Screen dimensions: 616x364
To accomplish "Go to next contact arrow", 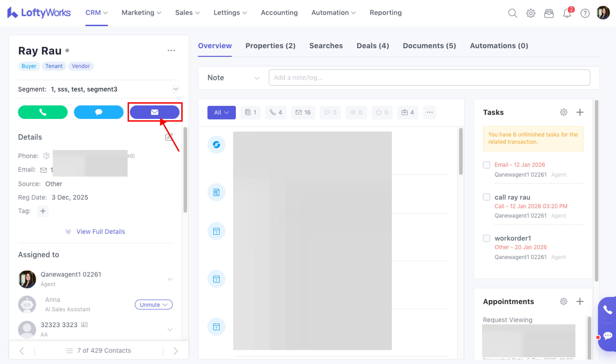I will (176, 351).
